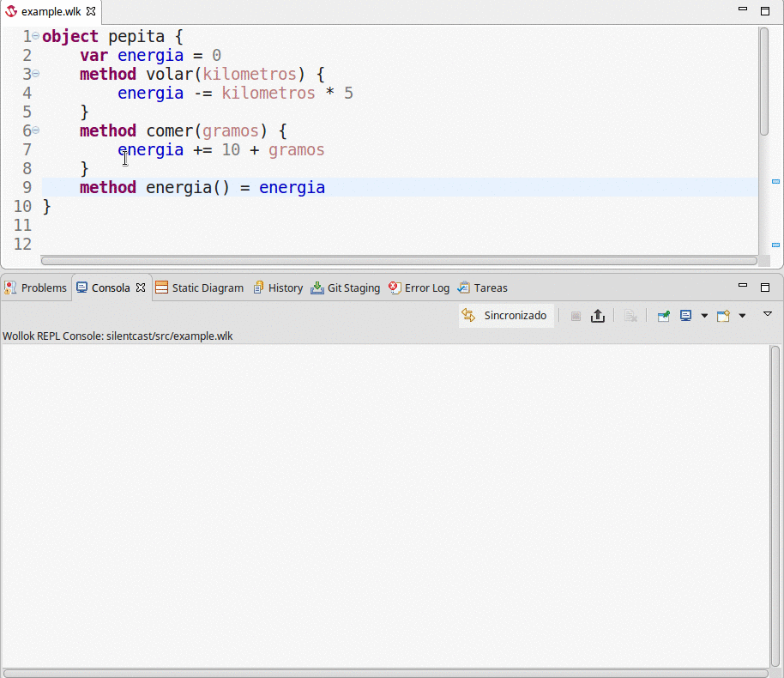
Task: Collapse the comer method fold on line 6
Action: pyautogui.click(x=35, y=130)
